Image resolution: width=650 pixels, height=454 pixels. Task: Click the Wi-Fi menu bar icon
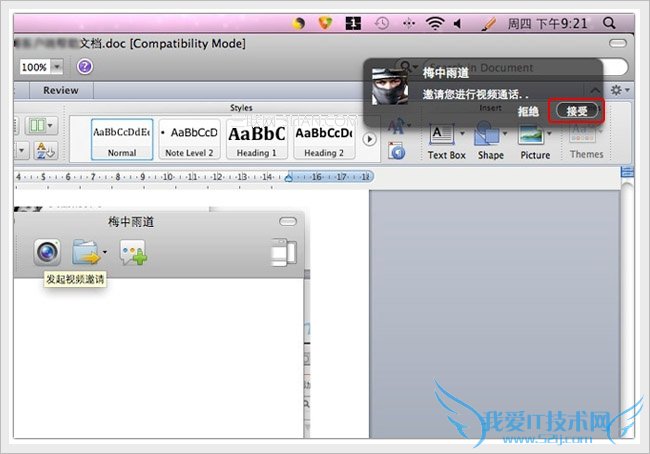(435, 23)
